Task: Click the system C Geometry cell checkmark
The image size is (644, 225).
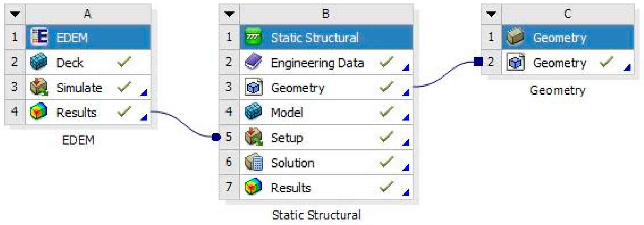Action: click(x=606, y=62)
